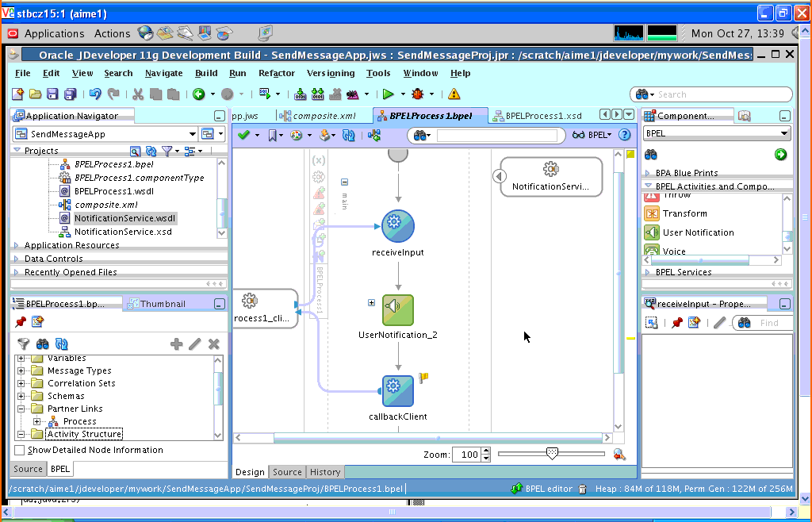
Task: Open the Refactor menu
Action: tap(277, 74)
